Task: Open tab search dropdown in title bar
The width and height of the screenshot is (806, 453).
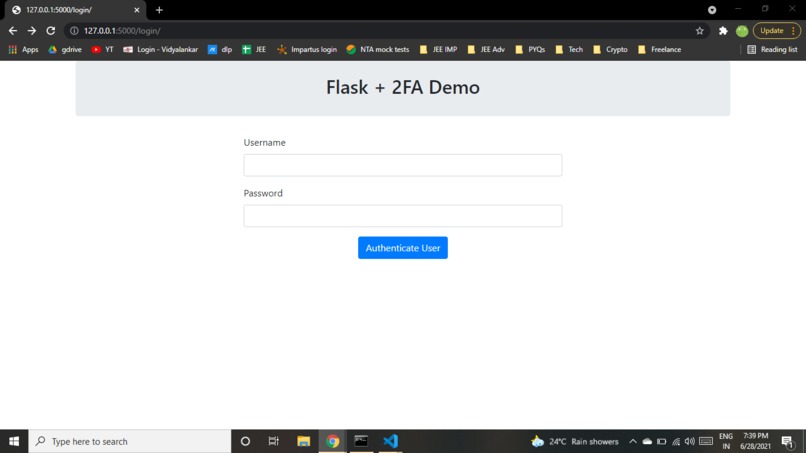Action: click(712, 10)
